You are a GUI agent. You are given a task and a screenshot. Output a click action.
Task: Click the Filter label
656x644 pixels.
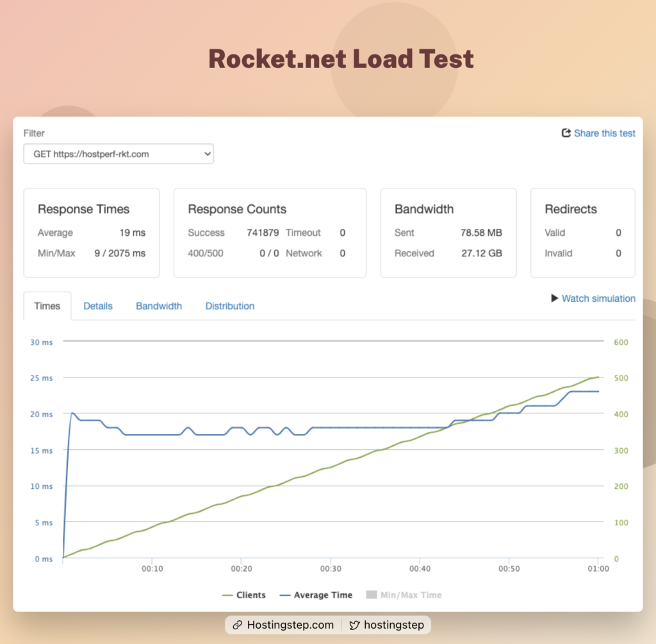click(34, 133)
